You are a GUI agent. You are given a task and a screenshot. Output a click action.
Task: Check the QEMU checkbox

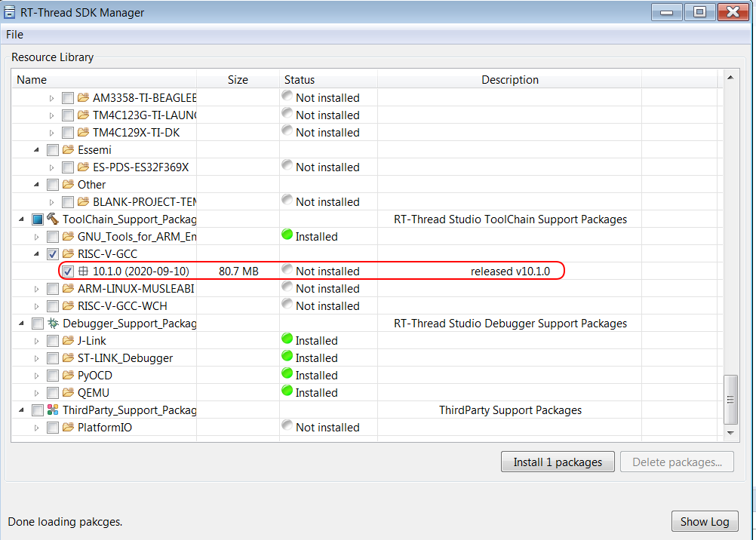pos(53,393)
